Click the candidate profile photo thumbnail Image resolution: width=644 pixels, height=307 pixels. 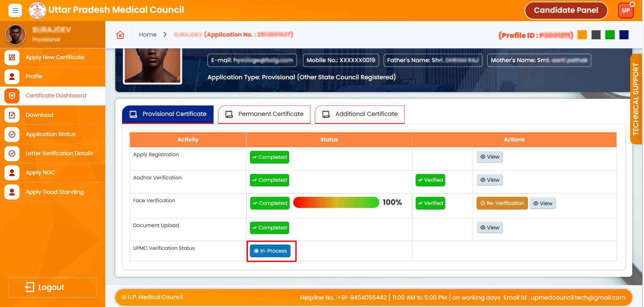(x=15, y=35)
